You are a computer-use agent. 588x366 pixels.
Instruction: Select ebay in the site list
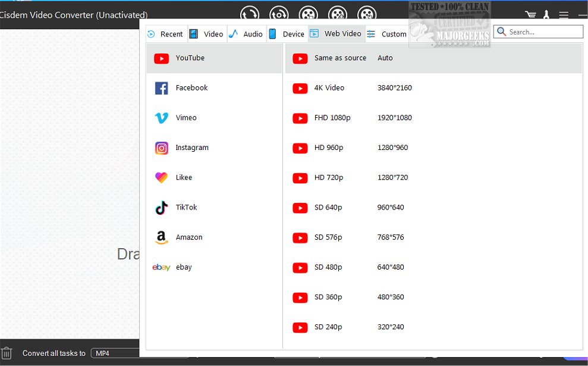coord(214,267)
